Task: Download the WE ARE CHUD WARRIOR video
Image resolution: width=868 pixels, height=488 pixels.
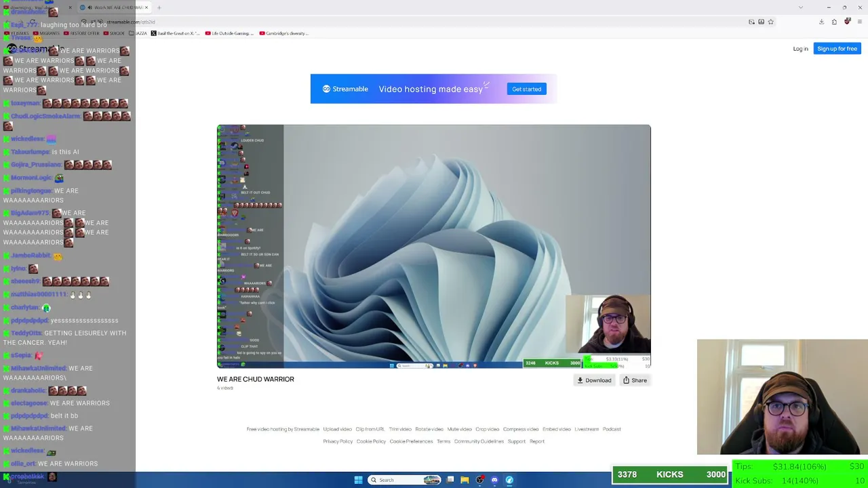Action: pyautogui.click(x=594, y=380)
